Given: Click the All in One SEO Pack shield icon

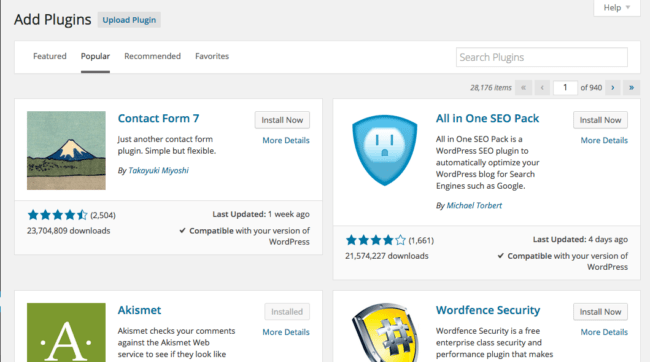Looking at the screenshot, I should pyautogui.click(x=385, y=150).
